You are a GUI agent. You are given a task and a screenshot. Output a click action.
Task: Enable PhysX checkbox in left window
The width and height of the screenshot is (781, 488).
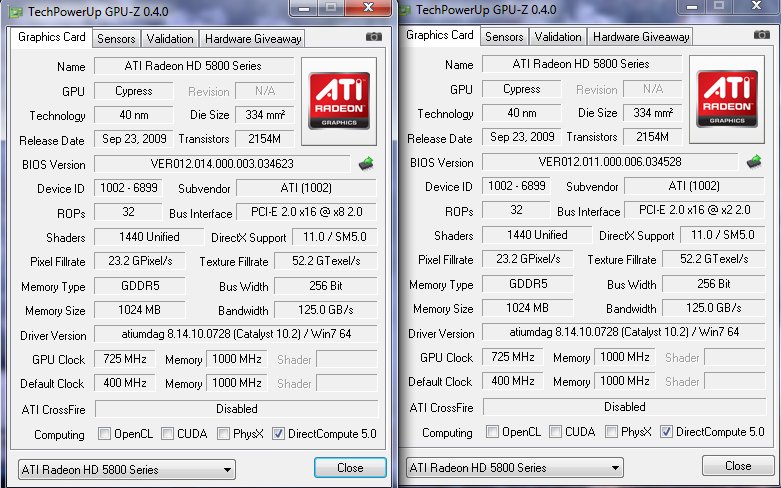pos(223,434)
